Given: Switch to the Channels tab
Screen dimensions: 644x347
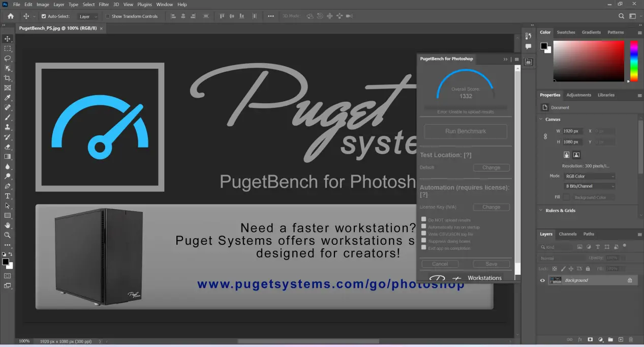Looking at the screenshot, I should pyautogui.click(x=567, y=234).
